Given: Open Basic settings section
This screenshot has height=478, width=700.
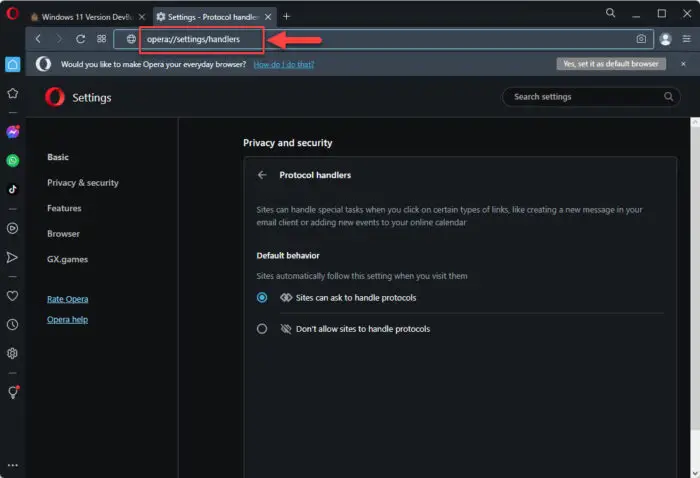Looking at the screenshot, I should (x=58, y=157).
